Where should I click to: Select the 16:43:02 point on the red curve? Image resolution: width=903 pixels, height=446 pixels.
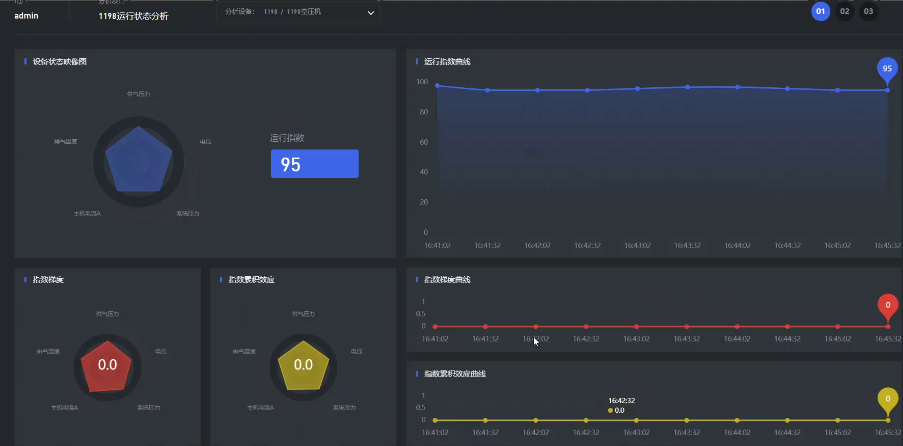tap(636, 327)
